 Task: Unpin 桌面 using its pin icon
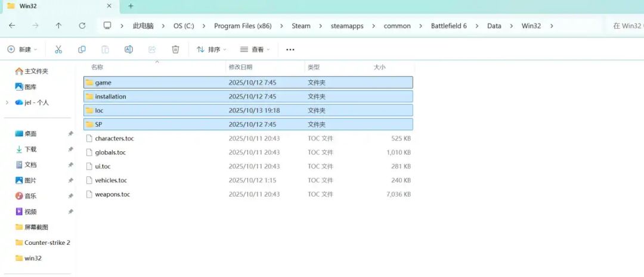coord(70,134)
